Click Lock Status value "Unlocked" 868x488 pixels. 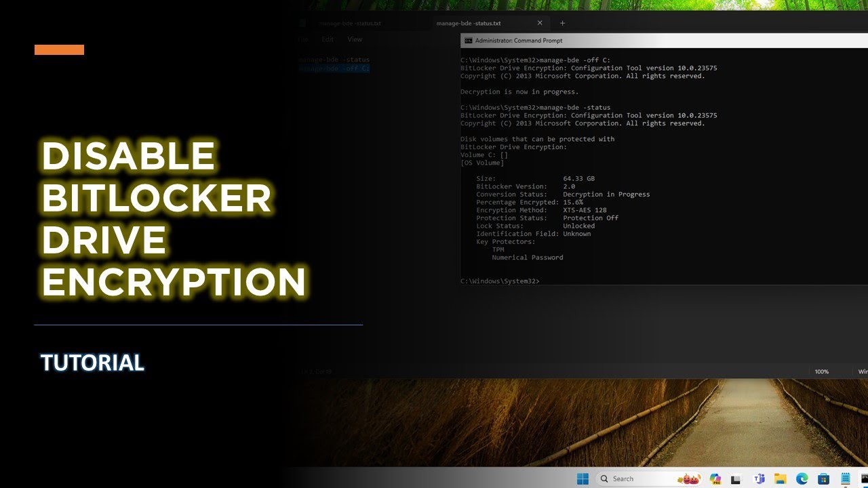(x=578, y=226)
